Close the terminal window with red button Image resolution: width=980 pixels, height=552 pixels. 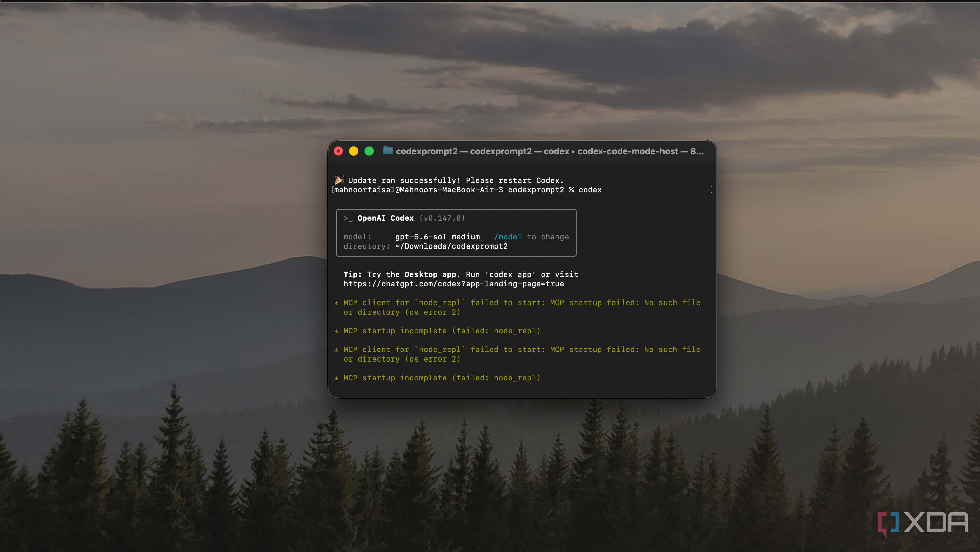[x=338, y=151]
